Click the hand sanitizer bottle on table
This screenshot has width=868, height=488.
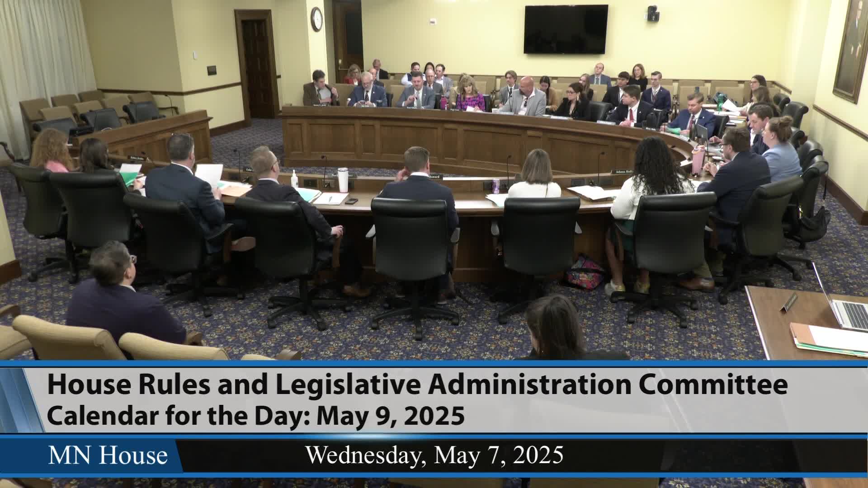point(295,179)
